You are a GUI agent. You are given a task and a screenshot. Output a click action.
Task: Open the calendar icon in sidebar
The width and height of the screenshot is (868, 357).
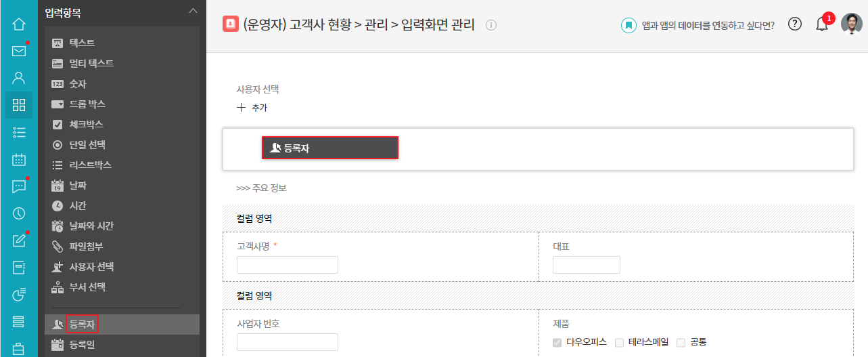point(19,160)
